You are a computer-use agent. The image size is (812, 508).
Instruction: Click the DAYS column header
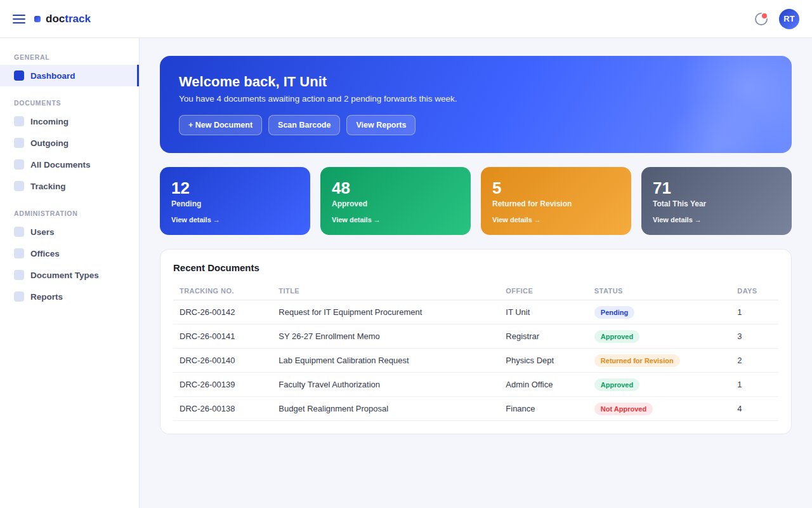[x=747, y=291]
